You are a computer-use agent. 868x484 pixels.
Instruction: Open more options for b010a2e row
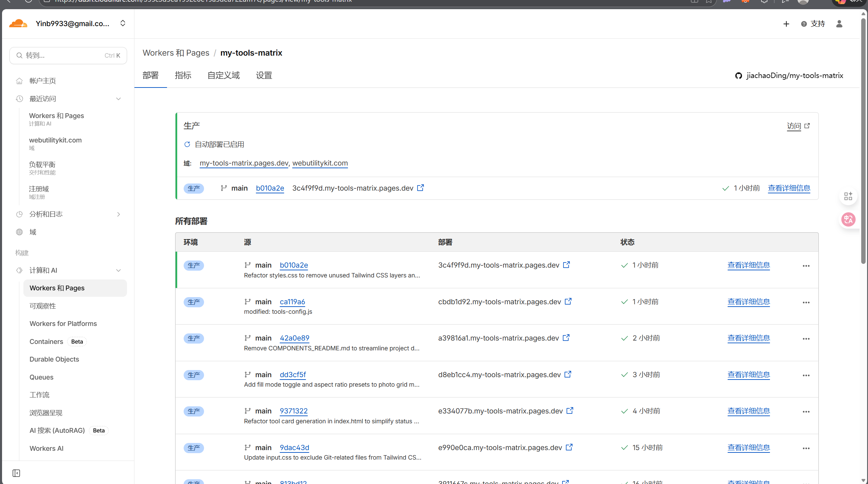[x=806, y=266]
